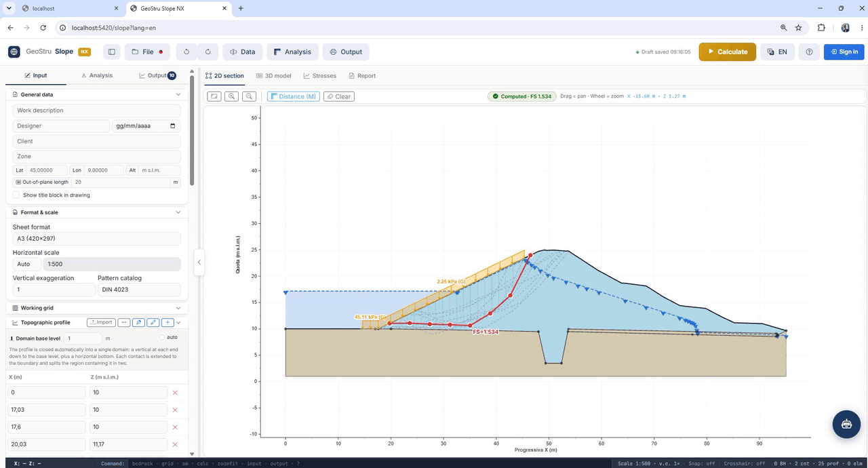
Task: Check the auto domain base level box
Action: point(162,337)
